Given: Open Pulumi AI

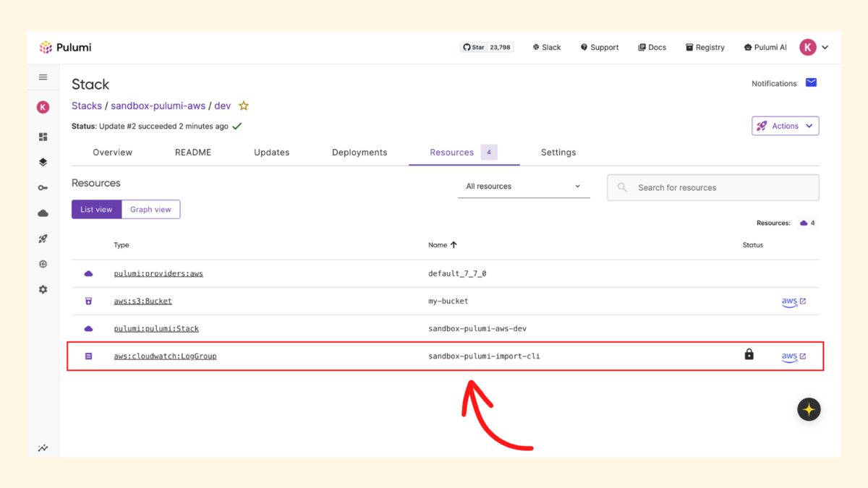Looking at the screenshot, I should pyautogui.click(x=765, y=48).
